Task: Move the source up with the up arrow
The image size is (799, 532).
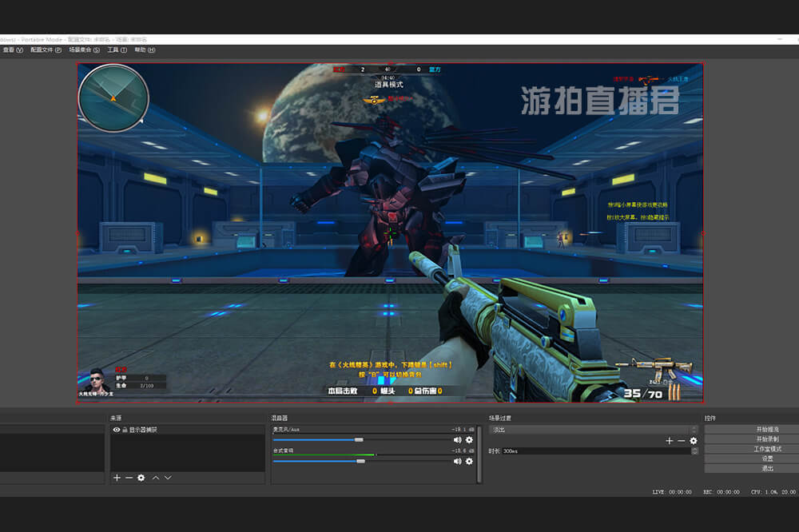Action: point(156,478)
